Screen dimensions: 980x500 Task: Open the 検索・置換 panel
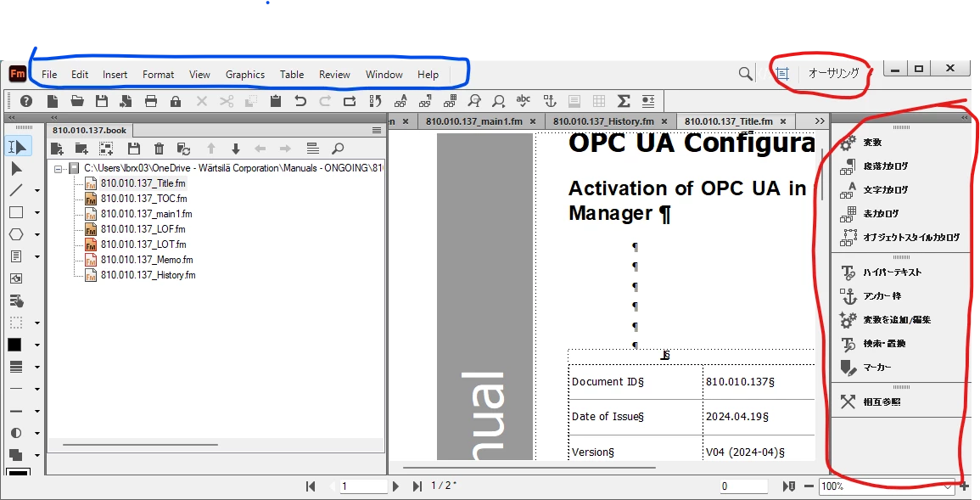884,344
